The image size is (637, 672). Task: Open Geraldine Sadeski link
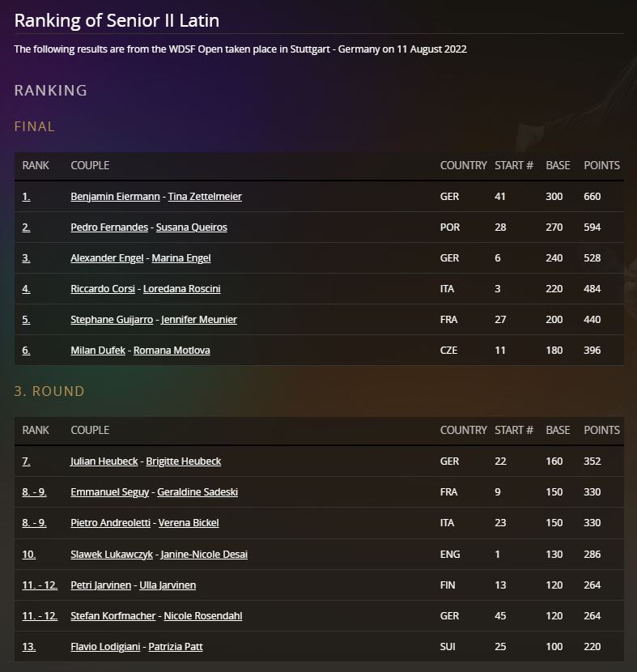click(197, 492)
